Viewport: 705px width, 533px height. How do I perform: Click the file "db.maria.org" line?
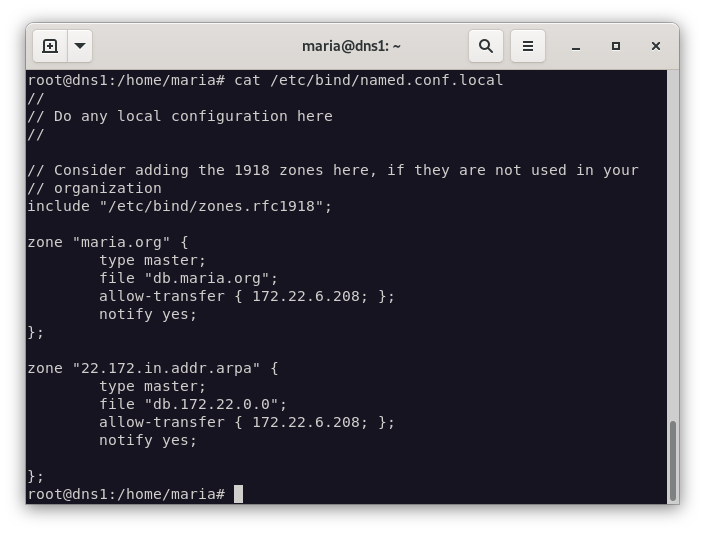188,278
